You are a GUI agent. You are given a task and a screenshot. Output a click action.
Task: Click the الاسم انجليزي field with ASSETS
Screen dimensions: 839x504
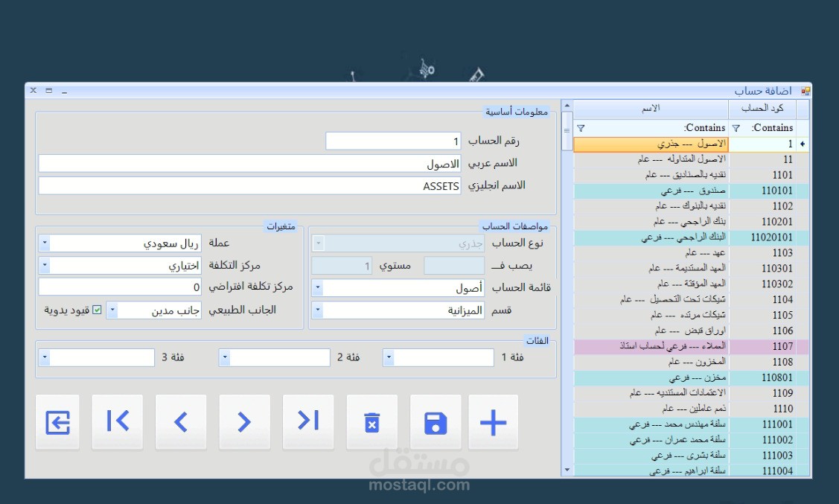(250, 186)
